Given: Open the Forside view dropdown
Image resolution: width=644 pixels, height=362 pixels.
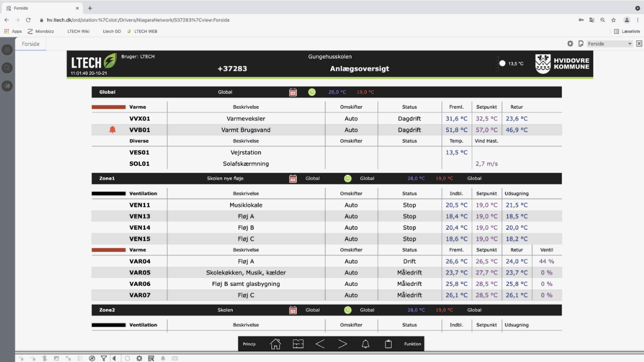Looking at the screenshot, I should [609, 44].
